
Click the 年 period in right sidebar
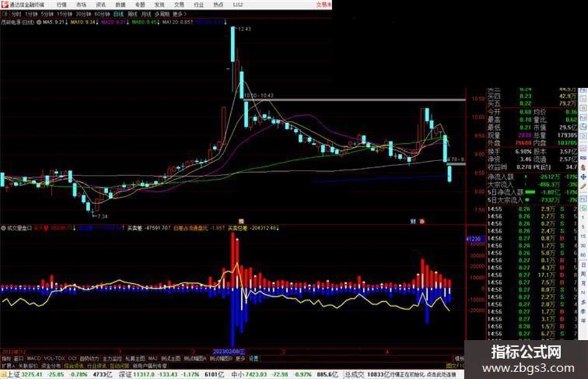click(583, 320)
